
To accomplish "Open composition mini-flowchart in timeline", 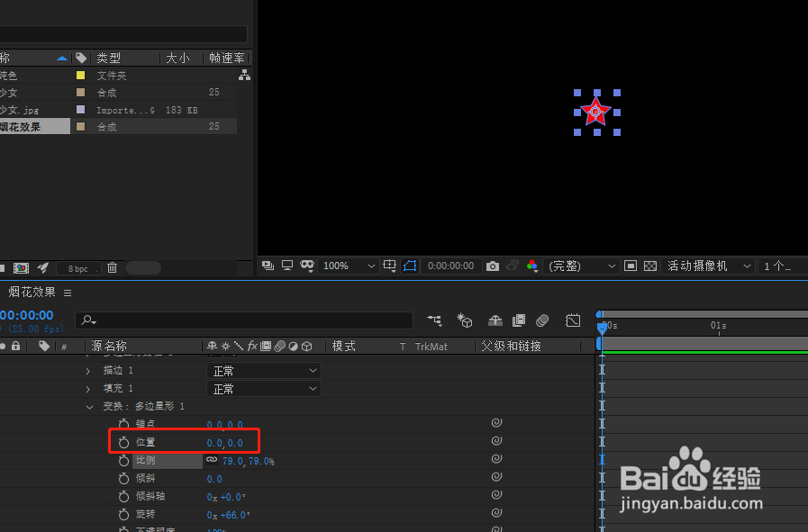I will 434,320.
